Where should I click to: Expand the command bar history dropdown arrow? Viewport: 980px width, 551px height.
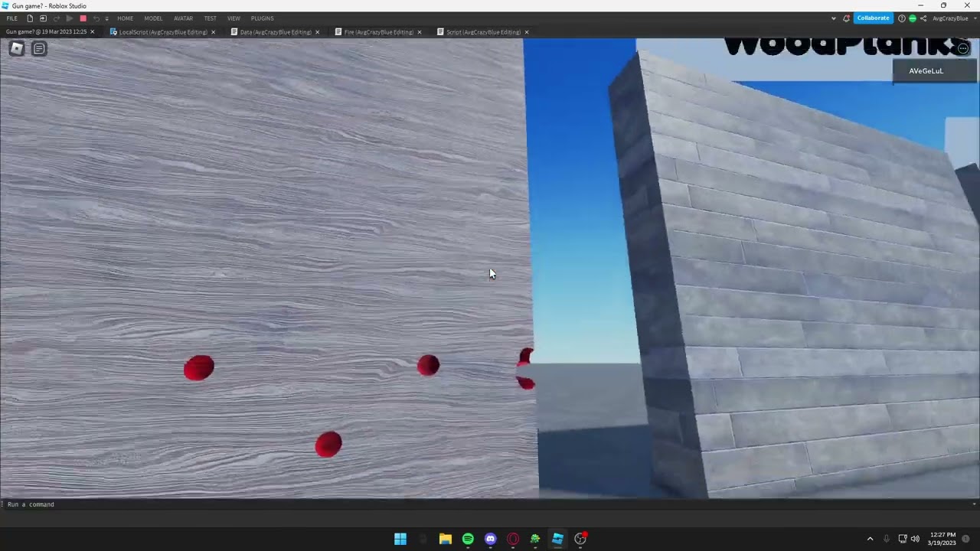click(x=974, y=504)
